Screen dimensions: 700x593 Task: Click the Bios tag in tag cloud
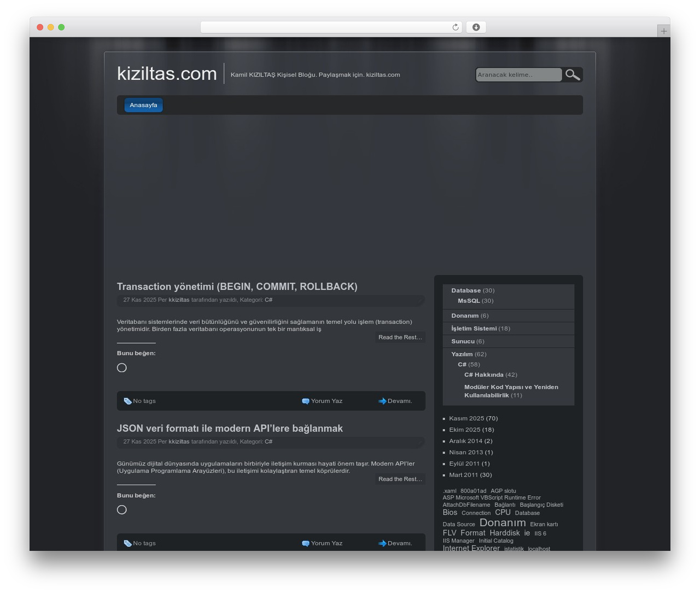click(450, 513)
